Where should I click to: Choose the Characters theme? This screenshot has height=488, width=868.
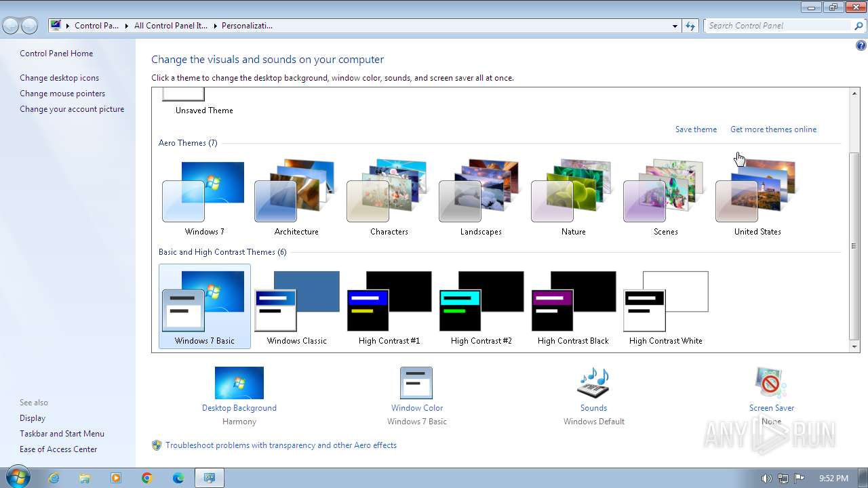pos(389,198)
